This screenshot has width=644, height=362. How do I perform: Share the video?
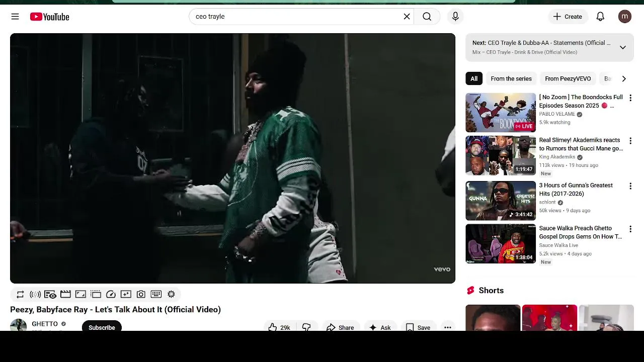(x=341, y=327)
